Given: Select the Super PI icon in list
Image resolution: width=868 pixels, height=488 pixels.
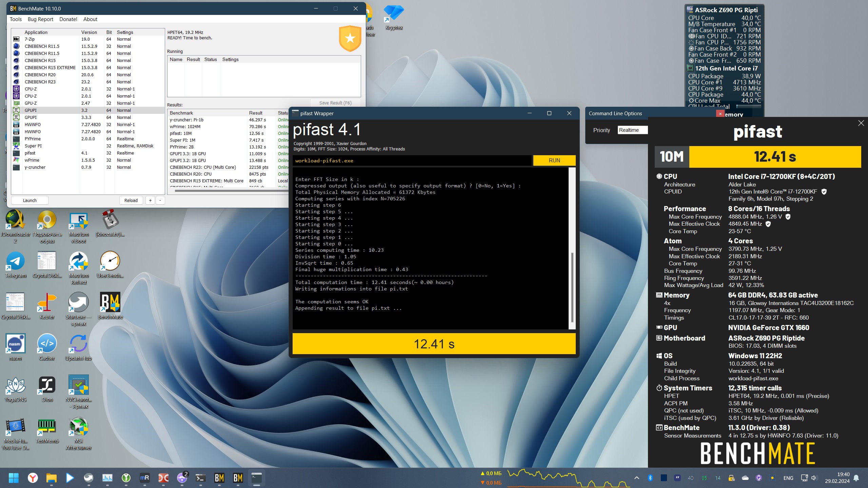Looking at the screenshot, I should click(x=16, y=146).
